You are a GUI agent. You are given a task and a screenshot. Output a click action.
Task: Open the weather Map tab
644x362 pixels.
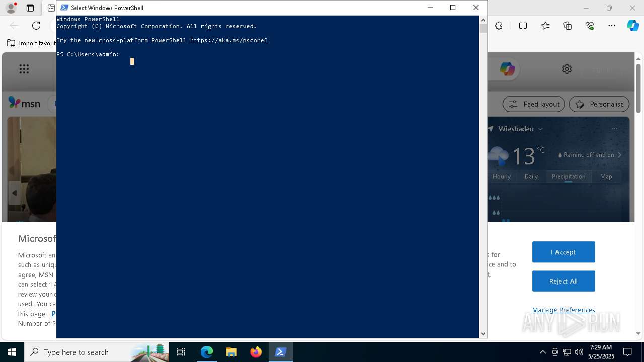606,176
